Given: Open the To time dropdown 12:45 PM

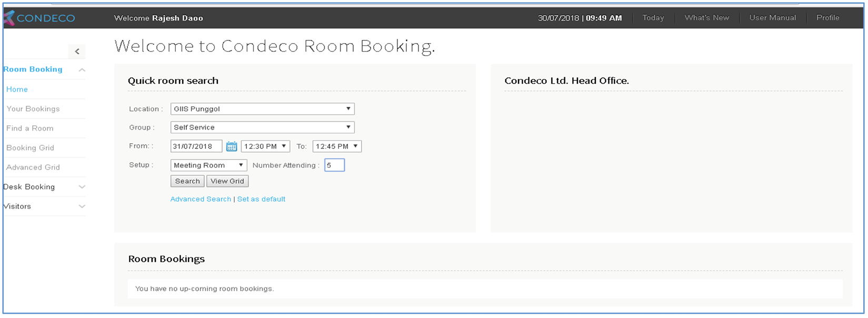Looking at the screenshot, I should pos(337,146).
